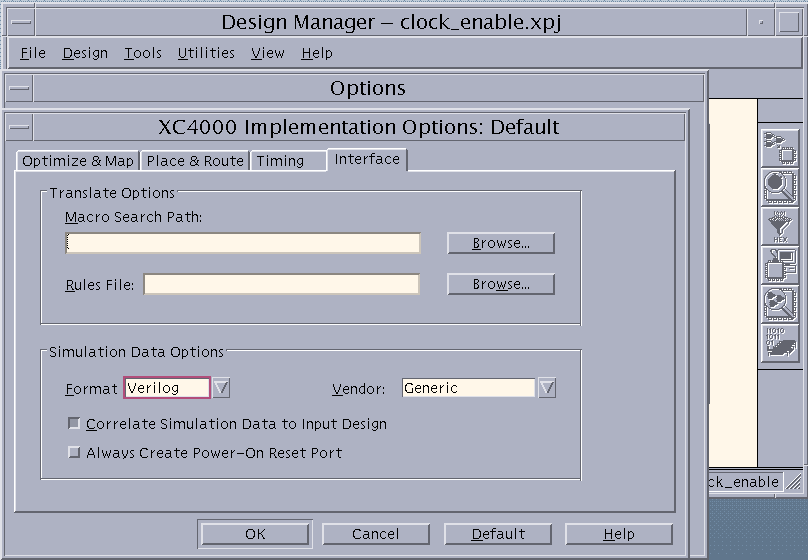Open the design editor magnifier-with-routing icon
Screen dimensions: 808x560
[x=780, y=304]
